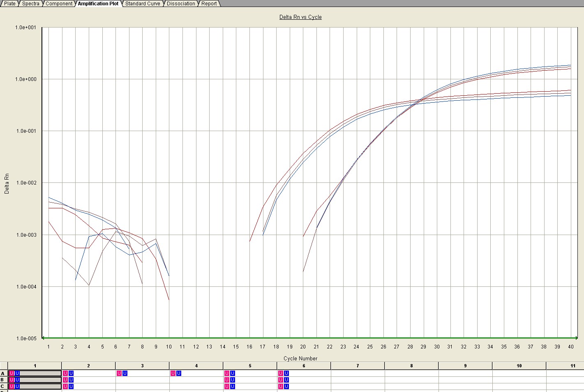The width and height of the screenshot is (584, 392).
Task: Click pink U icon in well C1
Action: pos(12,387)
